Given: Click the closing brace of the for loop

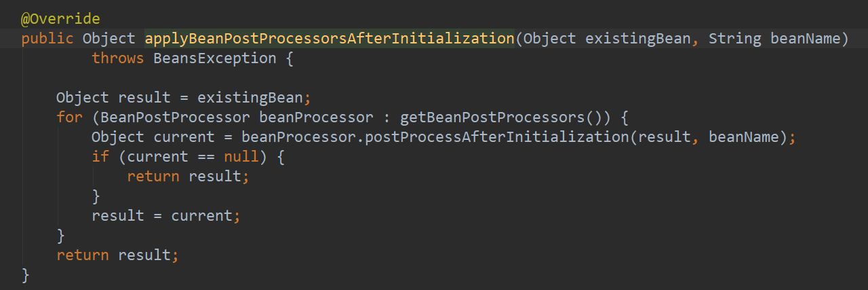Looking at the screenshot, I should 60,236.
